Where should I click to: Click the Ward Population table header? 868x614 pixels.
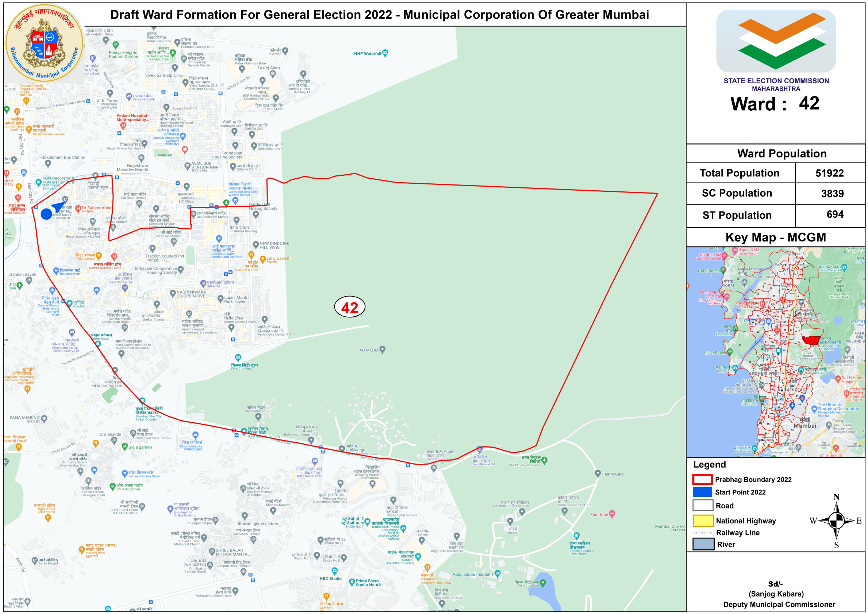[781, 154]
